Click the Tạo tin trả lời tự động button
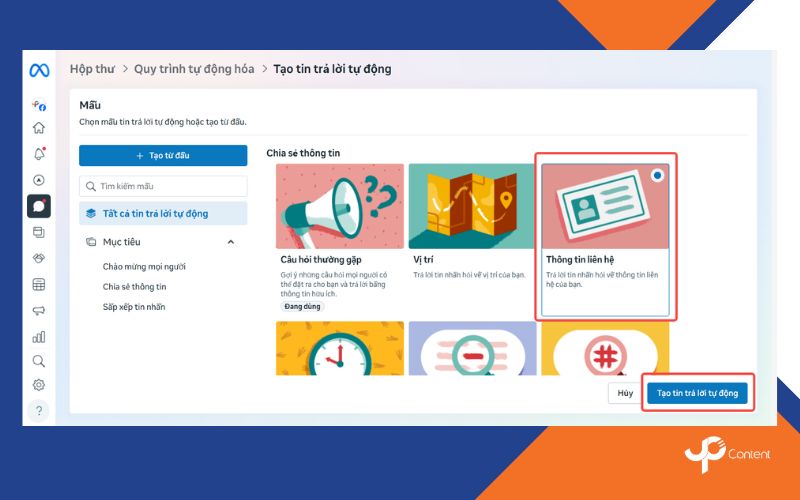Image resolution: width=800 pixels, height=500 pixels. pyautogui.click(x=697, y=393)
